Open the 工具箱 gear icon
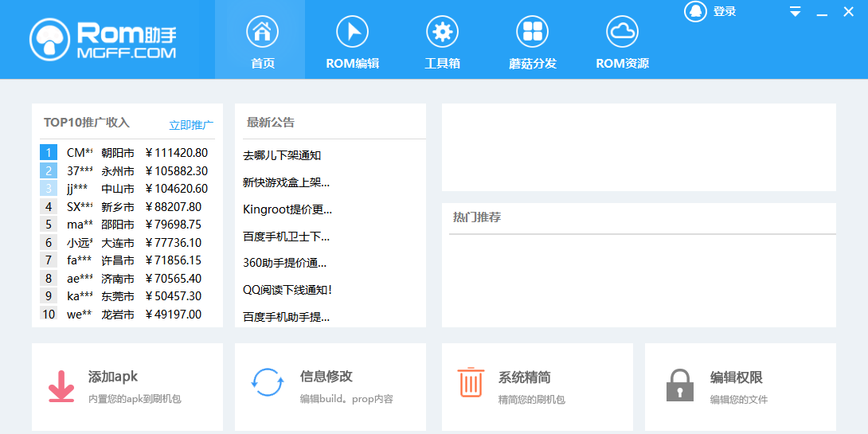 coord(442,32)
